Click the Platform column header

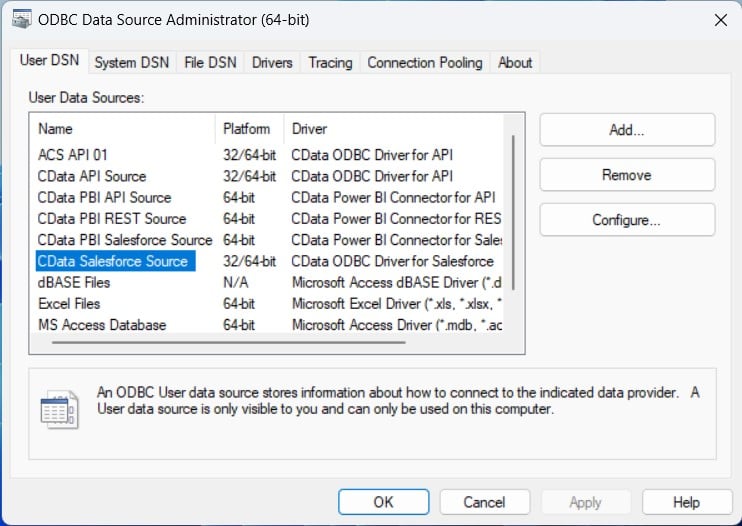247,129
